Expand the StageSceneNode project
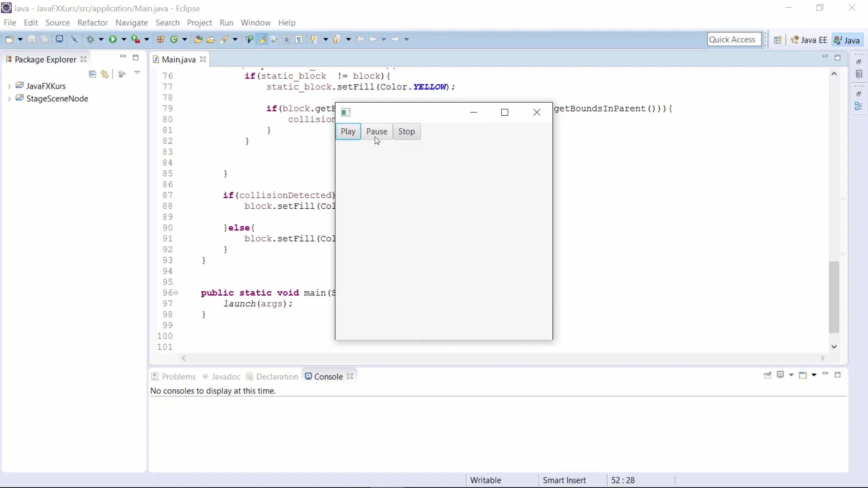 [x=9, y=99]
